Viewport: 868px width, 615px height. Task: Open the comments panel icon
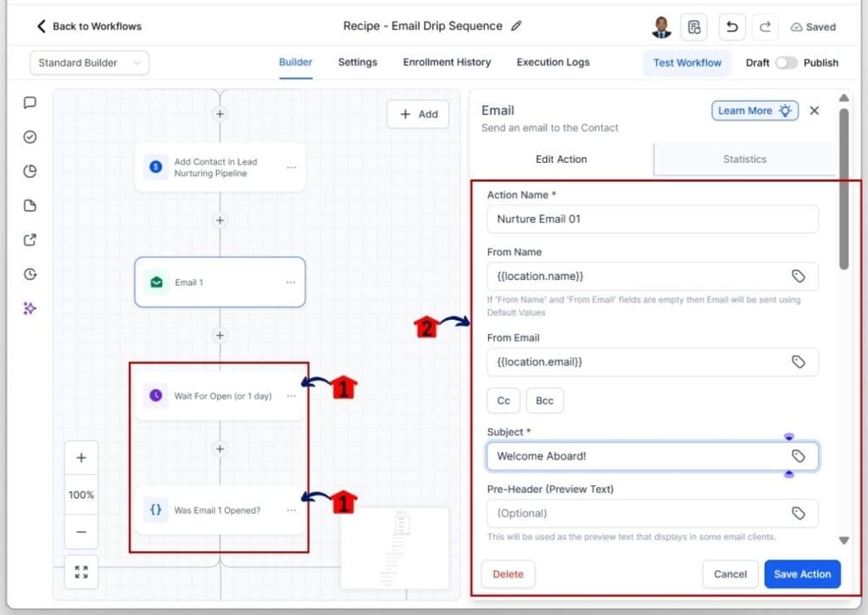pyautogui.click(x=30, y=103)
